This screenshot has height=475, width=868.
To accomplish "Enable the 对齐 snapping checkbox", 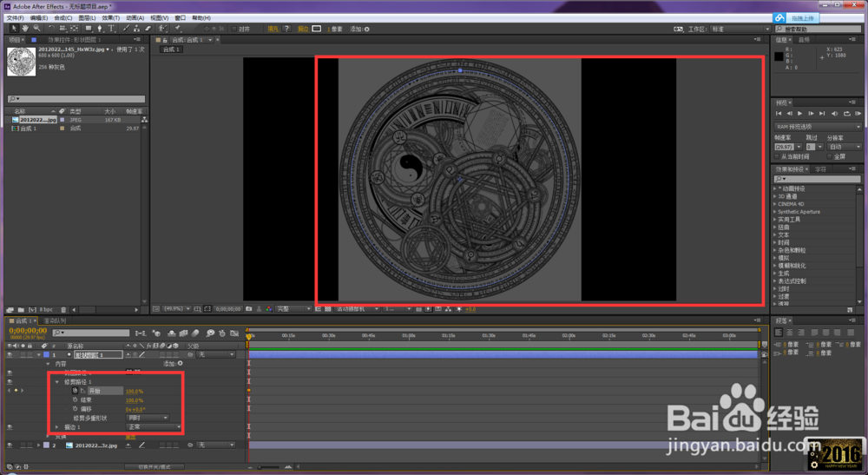I will (x=234, y=29).
